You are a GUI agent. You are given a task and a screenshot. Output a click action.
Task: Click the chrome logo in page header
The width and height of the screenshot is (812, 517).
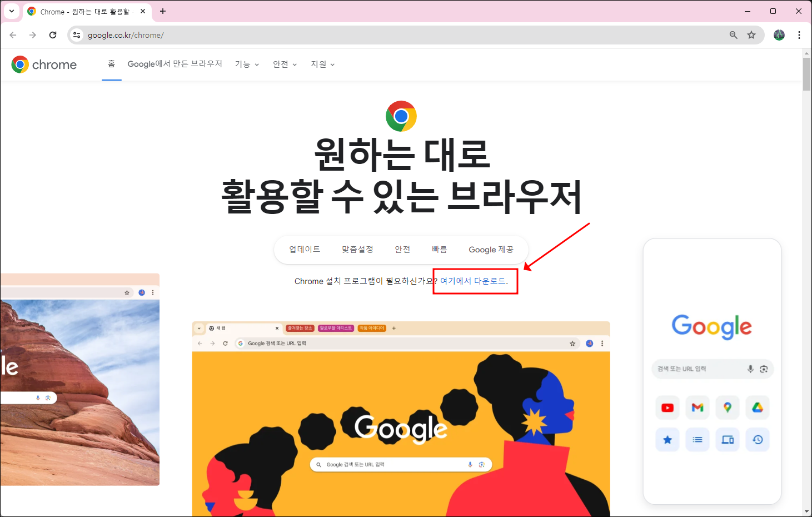tap(44, 64)
